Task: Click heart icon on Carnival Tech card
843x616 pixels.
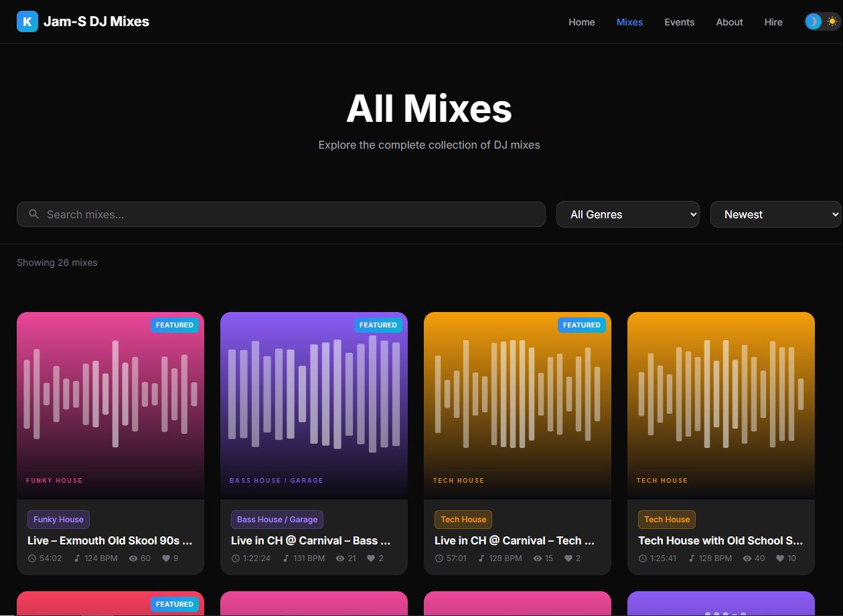Action: point(568,558)
